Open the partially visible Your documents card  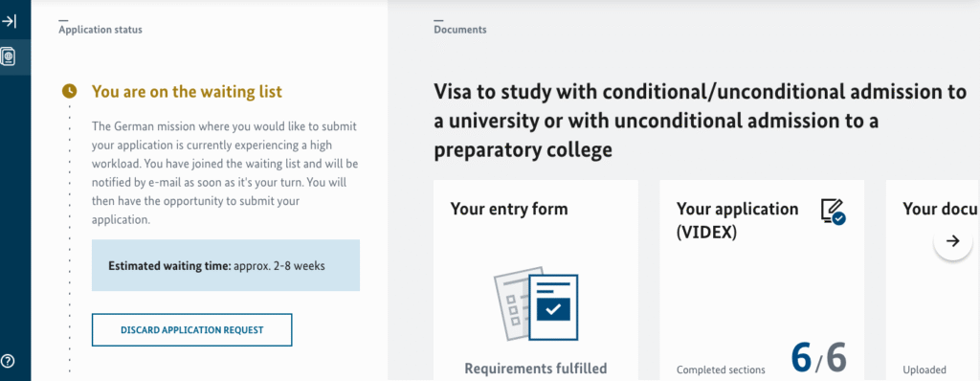[x=932, y=280]
